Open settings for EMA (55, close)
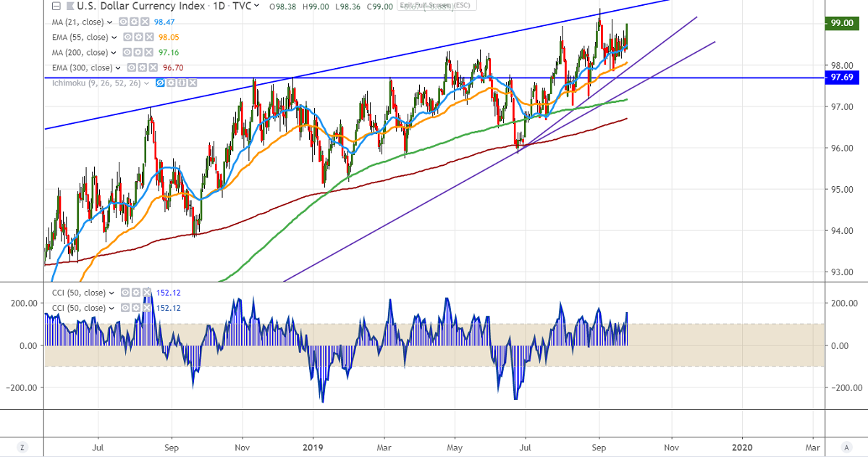868x457 pixels. [x=138, y=37]
